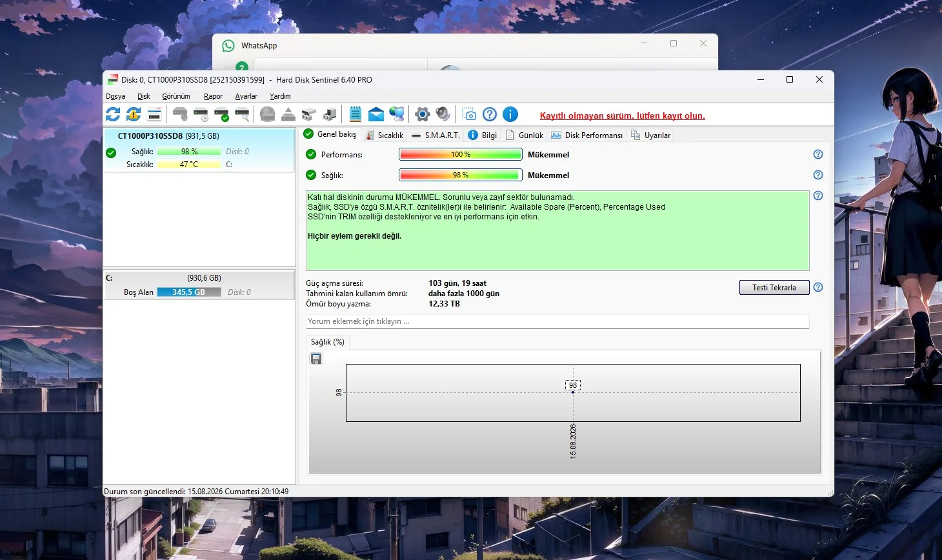Open the S.M.A.R.T. tab
The width and height of the screenshot is (942, 560).
436,135
